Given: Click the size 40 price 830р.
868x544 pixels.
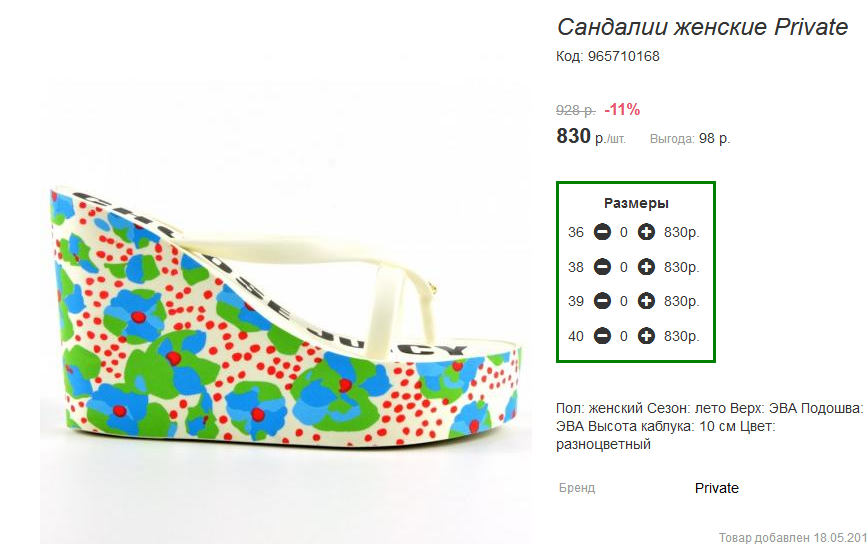Looking at the screenshot, I should click(682, 336).
